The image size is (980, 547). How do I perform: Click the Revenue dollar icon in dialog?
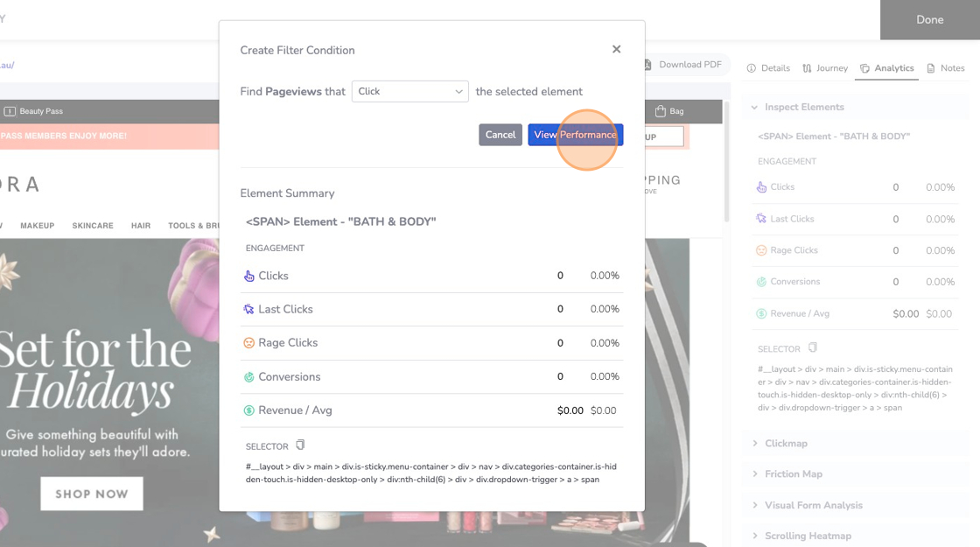pos(249,410)
